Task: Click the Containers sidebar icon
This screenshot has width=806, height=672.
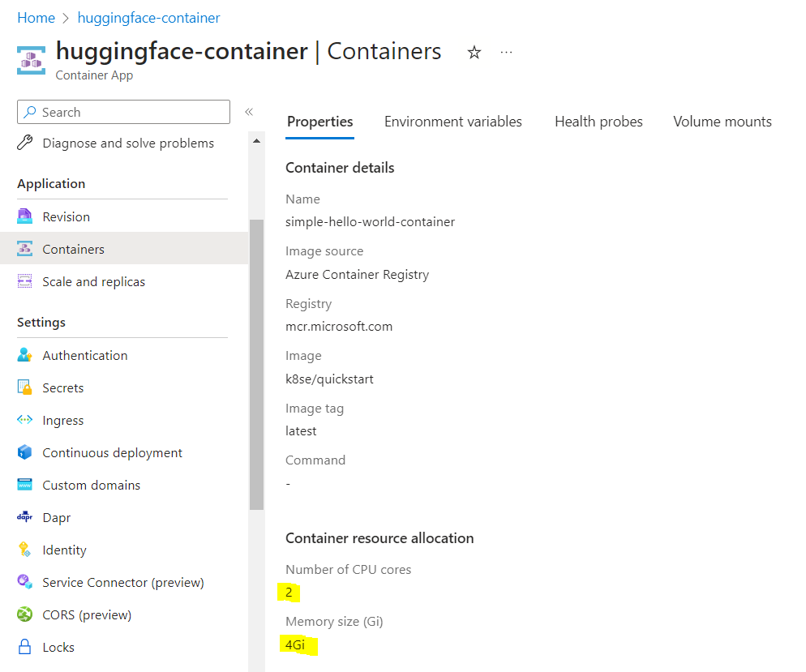Action: pos(25,249)
